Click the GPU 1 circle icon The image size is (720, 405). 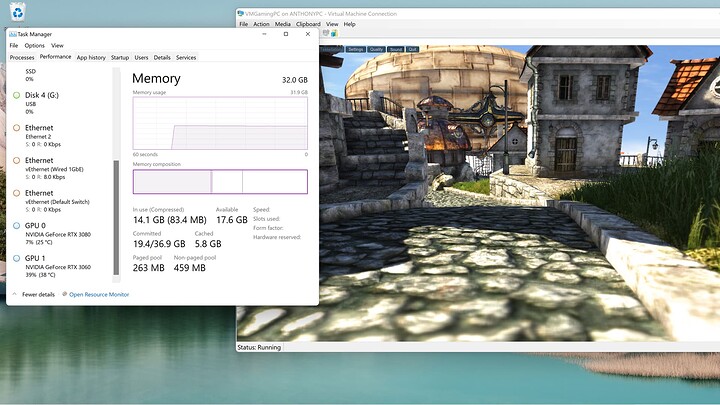tap(17, 258)
